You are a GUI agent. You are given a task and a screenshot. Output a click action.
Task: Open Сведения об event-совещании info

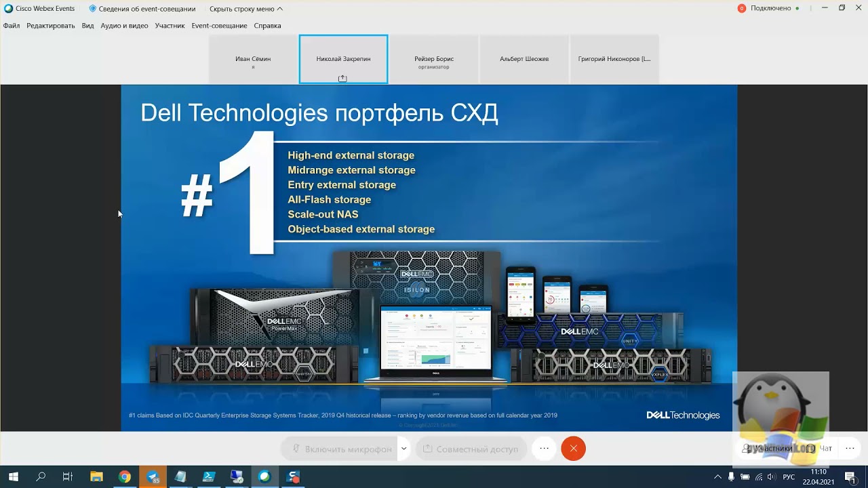(x=142, y=9)
